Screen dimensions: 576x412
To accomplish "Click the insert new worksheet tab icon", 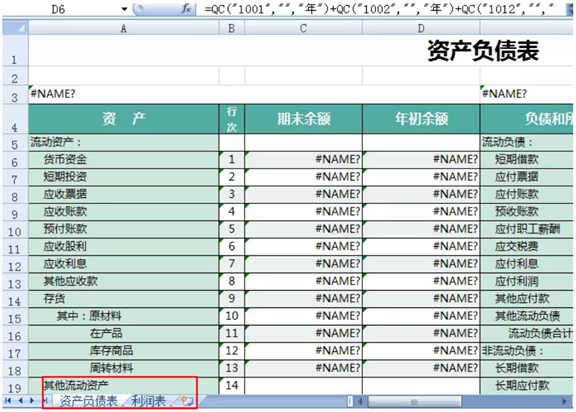I will (187, 401).
